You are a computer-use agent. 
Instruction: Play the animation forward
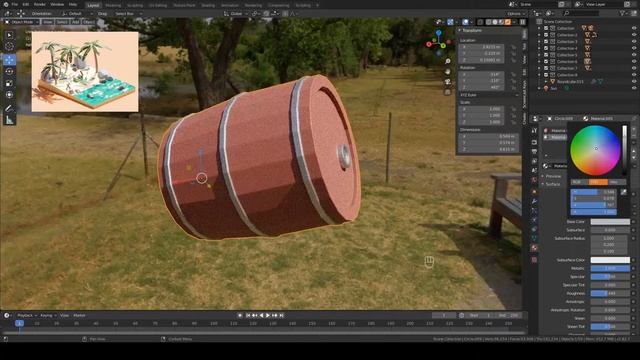coord(268,315)
